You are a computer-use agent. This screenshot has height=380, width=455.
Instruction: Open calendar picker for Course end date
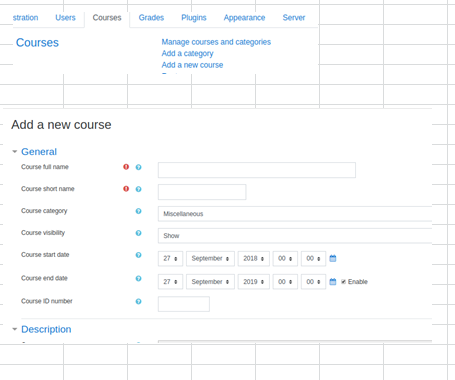(x=333, y=282)
